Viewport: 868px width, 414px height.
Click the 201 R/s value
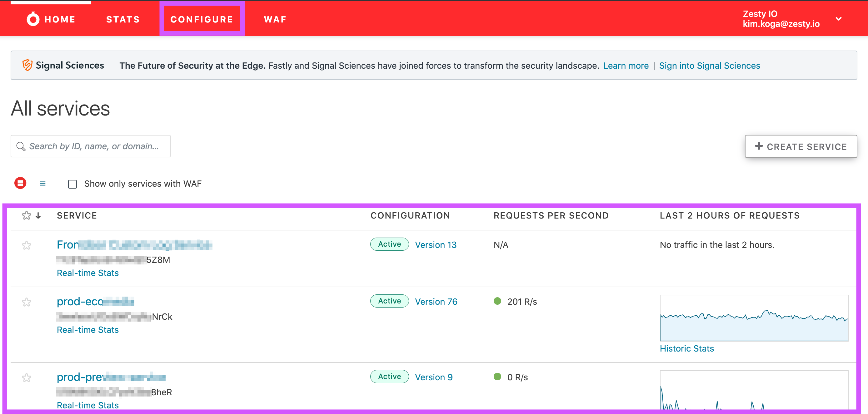[x=522, y=302]
